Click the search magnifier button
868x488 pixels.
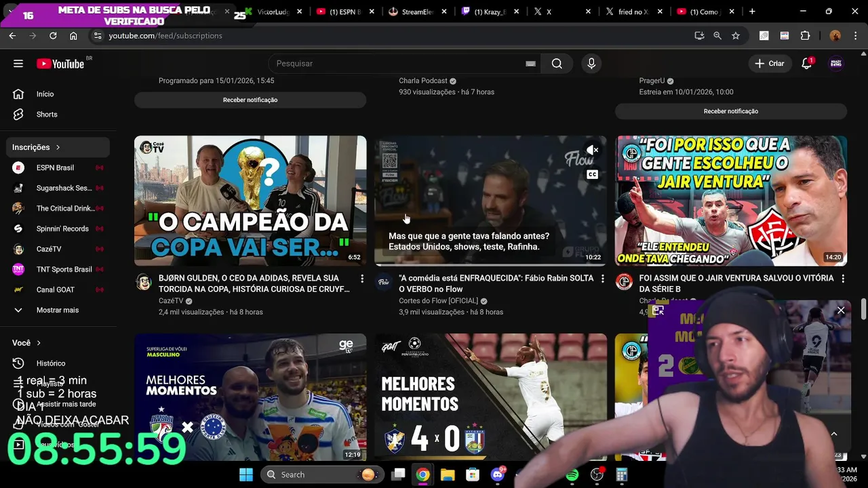click(x=557, y=64)
